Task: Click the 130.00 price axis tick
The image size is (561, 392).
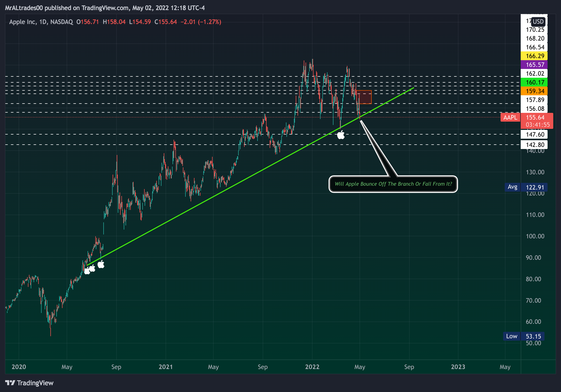Action: 535,172
